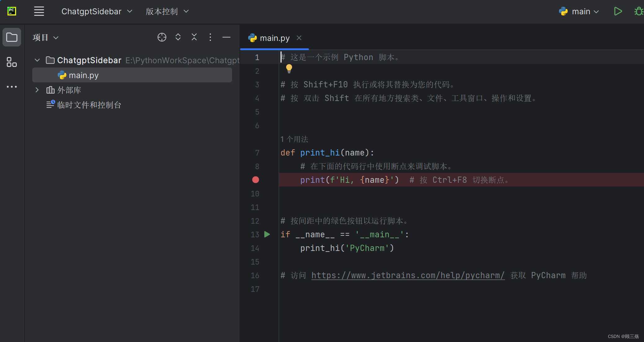Viewport: 644px width, 342px height.
Task: Open project panel options kebab menu
Action: pyautogui.click(x=210, y=37)
